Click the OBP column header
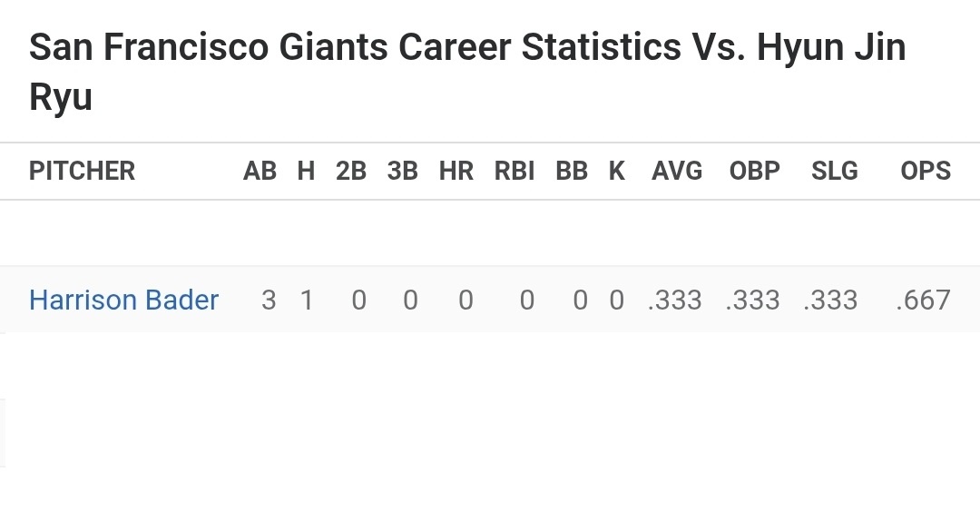This screenshot has height=532, width=980. (x=755, y=171)
